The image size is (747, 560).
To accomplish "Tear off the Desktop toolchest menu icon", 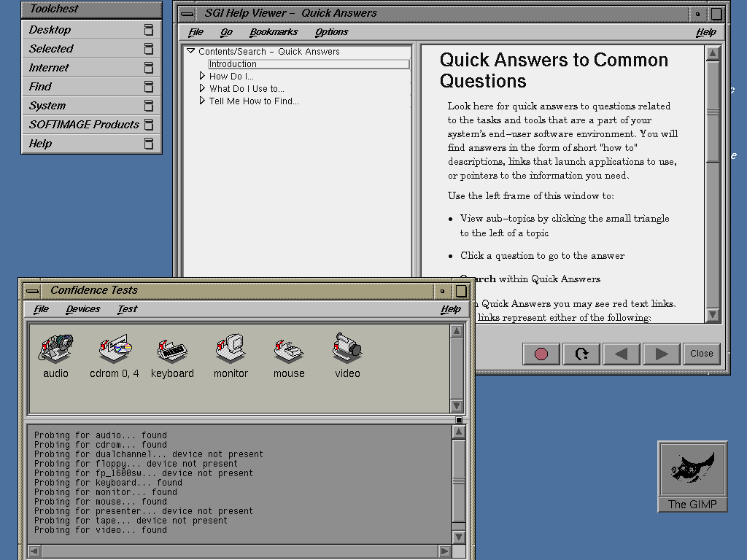I will pyautogui.click(x=149, y=30).
